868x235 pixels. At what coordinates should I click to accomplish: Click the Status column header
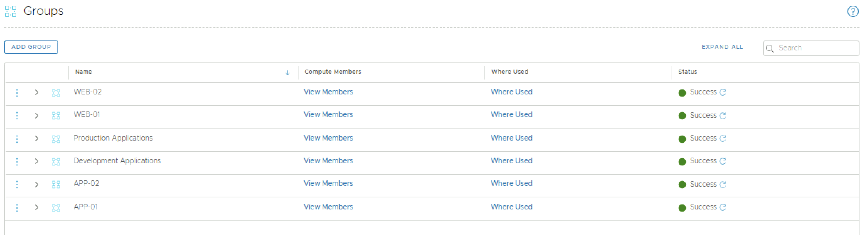click(x=687, y=72)
